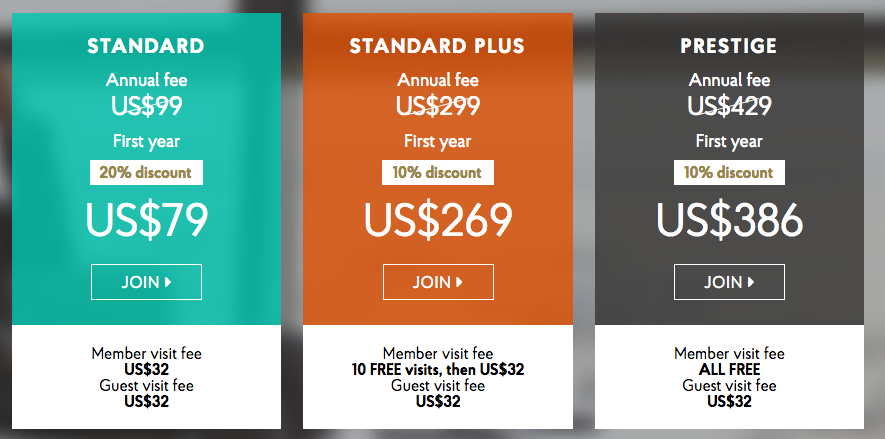Click Prestige's 10% discount badge
The image size is (885, 439).
pyautogui.click(x=729, y=173)
